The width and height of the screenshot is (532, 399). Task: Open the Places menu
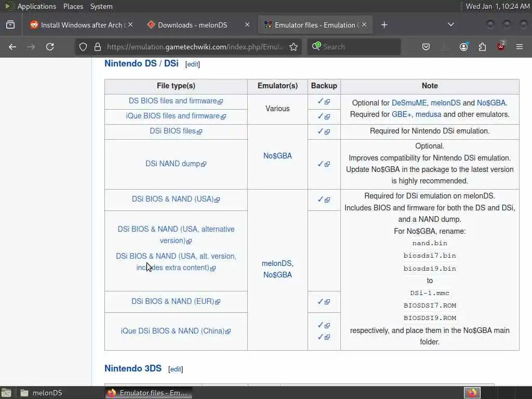point(73,6)
